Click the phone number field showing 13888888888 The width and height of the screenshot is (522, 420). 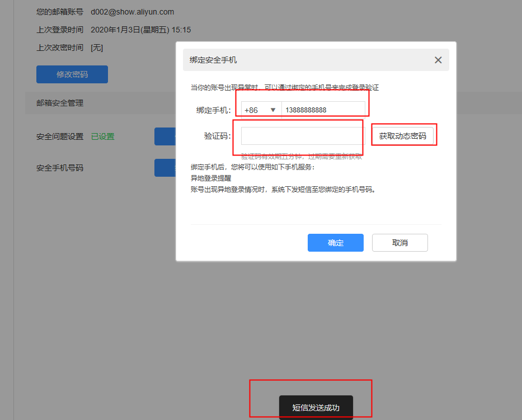[x=323, y=110]
